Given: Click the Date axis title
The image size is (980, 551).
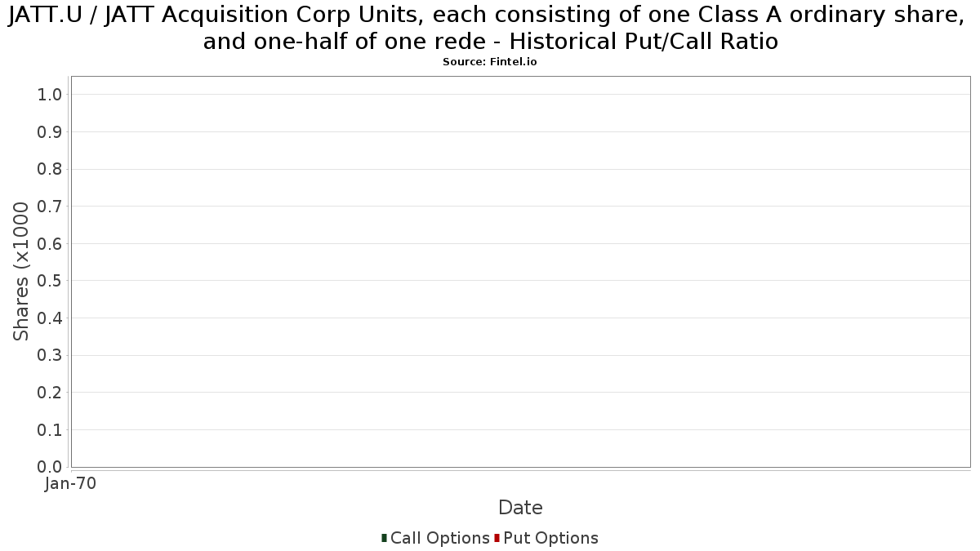Looking at the screenshot, I should coord(520,508).
